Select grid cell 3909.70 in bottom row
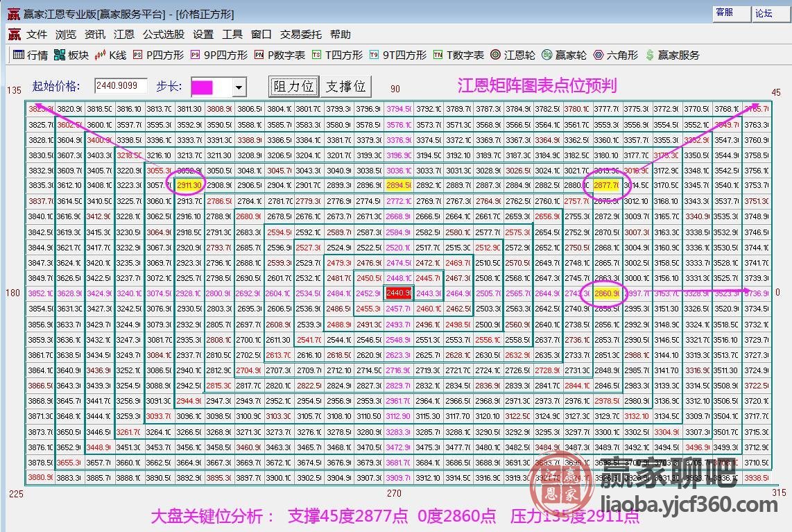This screenshot has width=792, height=532. (x=399, y=477)
